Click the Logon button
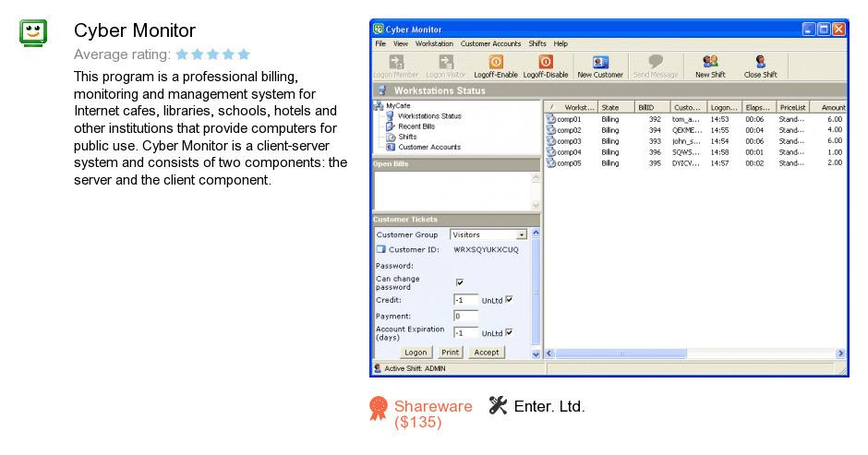 (x=416, y=352)
